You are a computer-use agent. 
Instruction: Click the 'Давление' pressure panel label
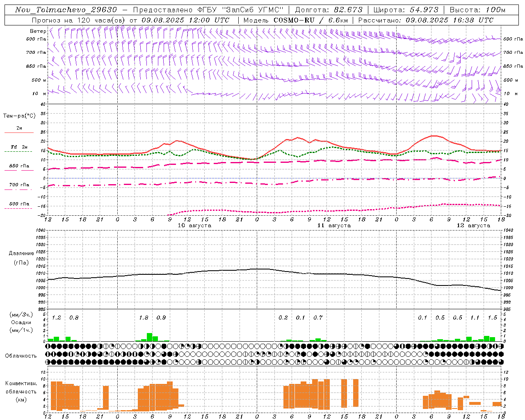(x=21, y=253)
